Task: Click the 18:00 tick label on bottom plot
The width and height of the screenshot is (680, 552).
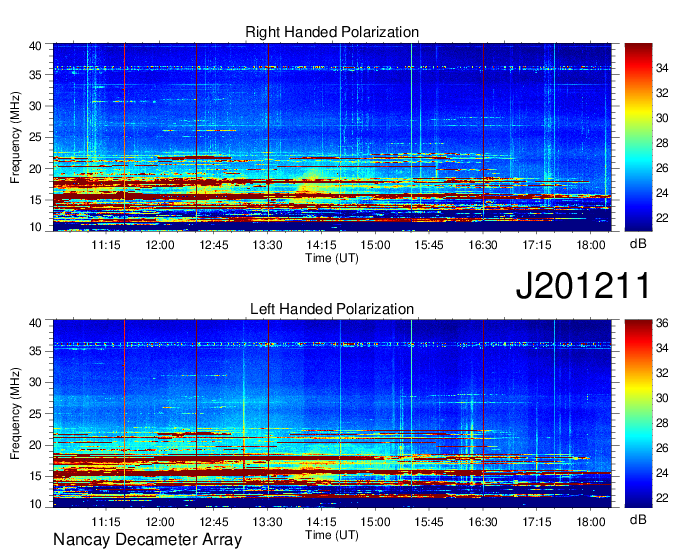Action: click(x=591, y=522)
